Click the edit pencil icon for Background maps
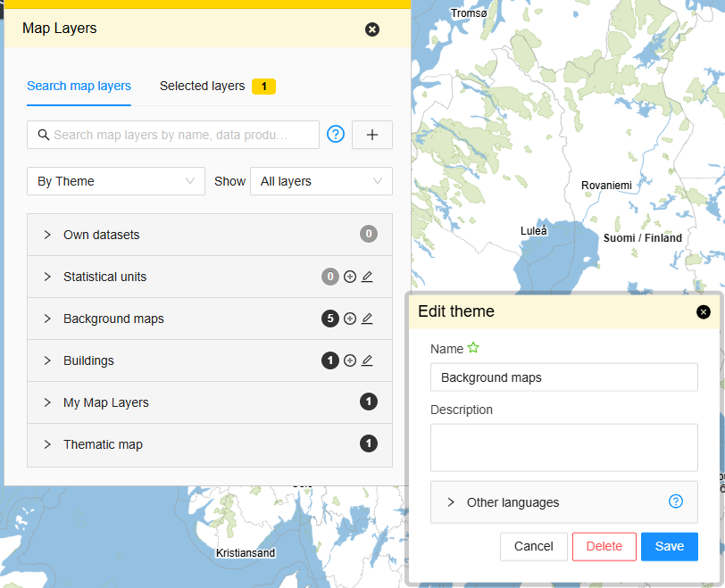725x588 pixels. pos(367,319)
